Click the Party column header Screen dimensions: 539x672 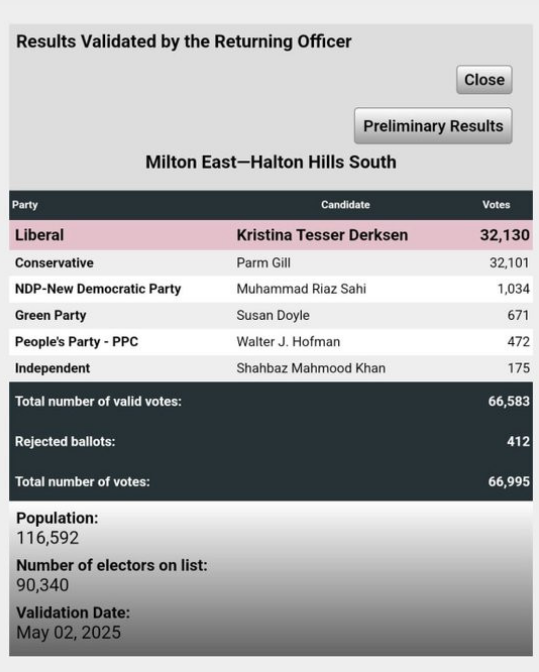(x=25, y=205)
